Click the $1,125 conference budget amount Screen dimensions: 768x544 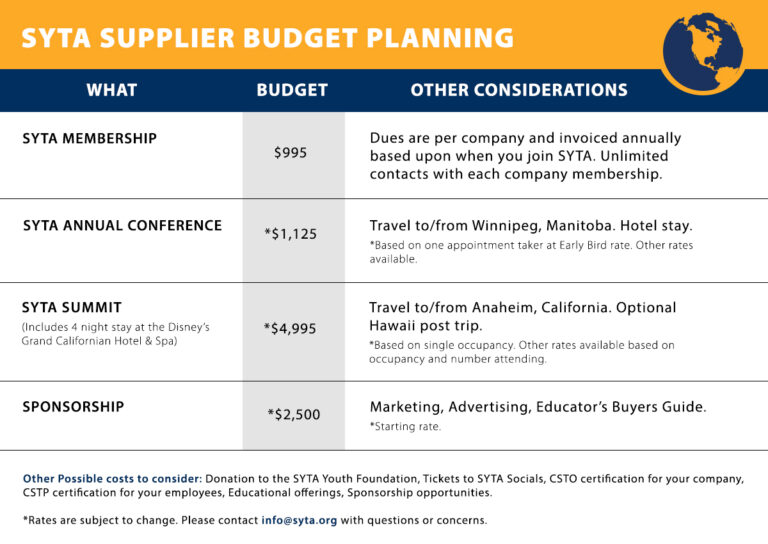click(290, 234)
